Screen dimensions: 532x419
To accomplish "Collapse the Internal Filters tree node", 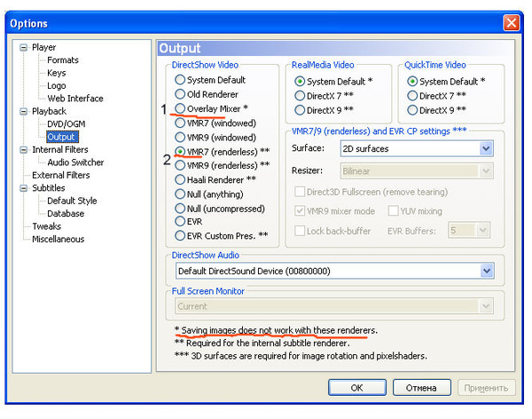I will pyautogui.click(x=23, y=149).
